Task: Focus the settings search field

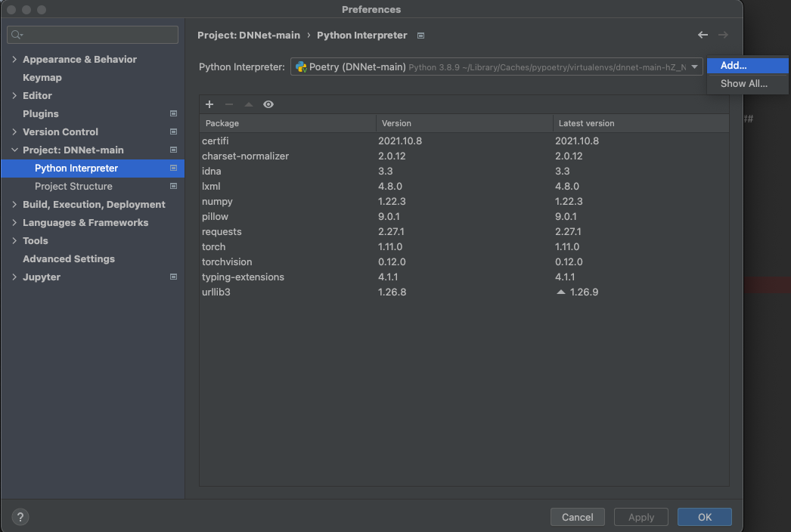Action: tap(93, 35)
